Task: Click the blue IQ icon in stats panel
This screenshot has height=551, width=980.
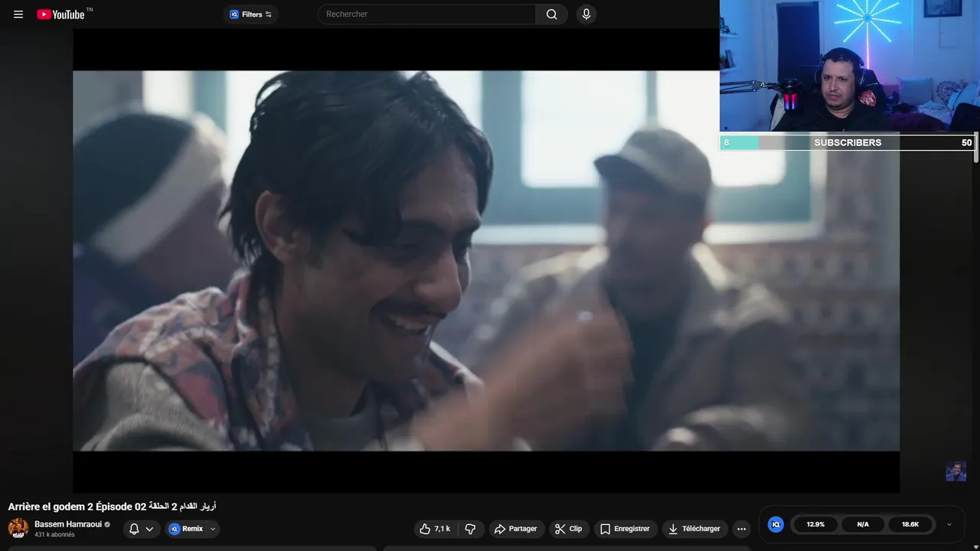Action: click(x=776, y=524)
